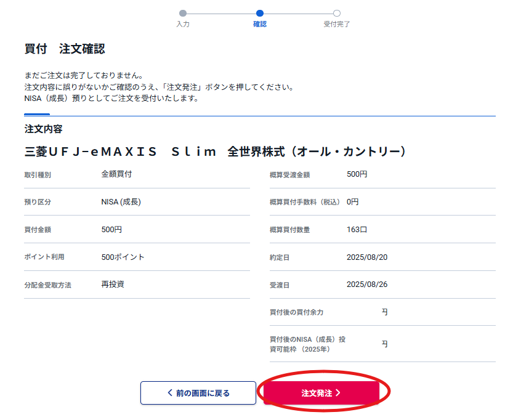Click the 500円 value in 買付金額 row
This screenshot has width=505, height=420.
111,230
